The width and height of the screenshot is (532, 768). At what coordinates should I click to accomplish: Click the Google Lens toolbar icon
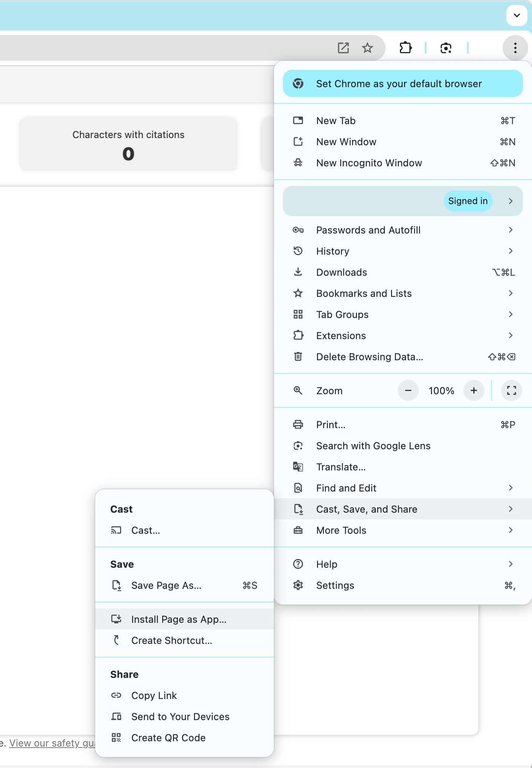tap(446, 48)
